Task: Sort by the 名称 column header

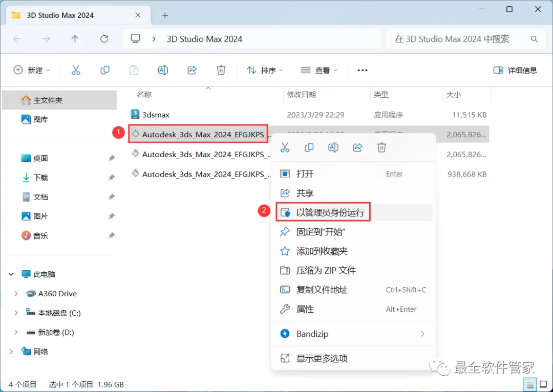Action: 144,95
